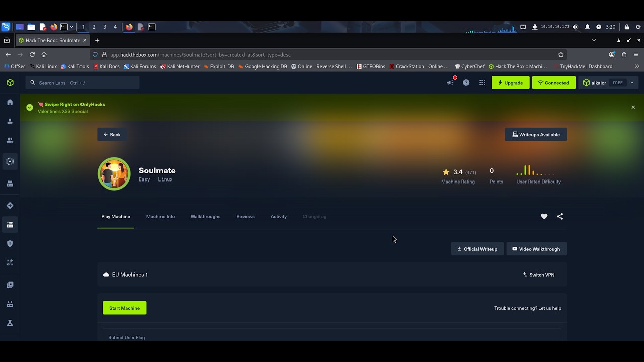Switch to the Walkthroughs tab
Image resolution: width=644 pixels, height=362 pixels.
point(205,216)
